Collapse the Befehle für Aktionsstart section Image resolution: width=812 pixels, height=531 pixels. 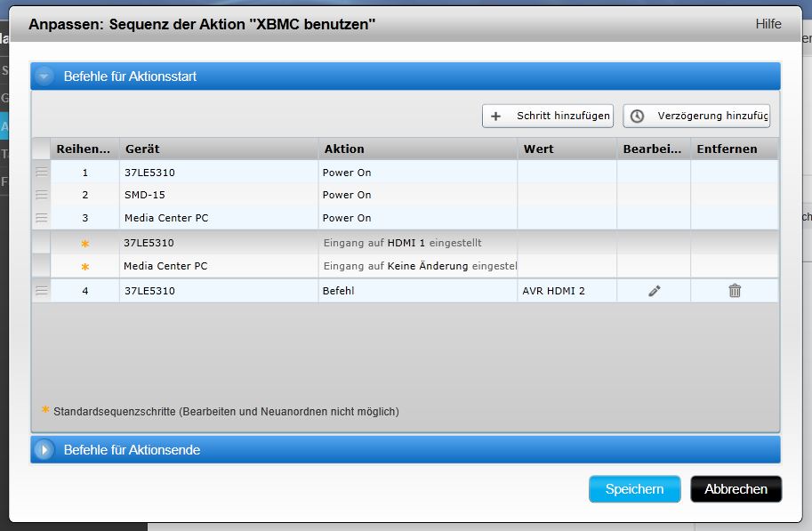click(x=44, y=76)
